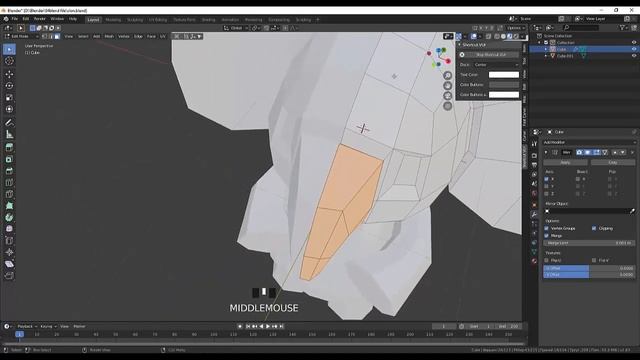640x360 pixels.
Task: Select the Smooth tool
Action: click(x=9, y=229)
